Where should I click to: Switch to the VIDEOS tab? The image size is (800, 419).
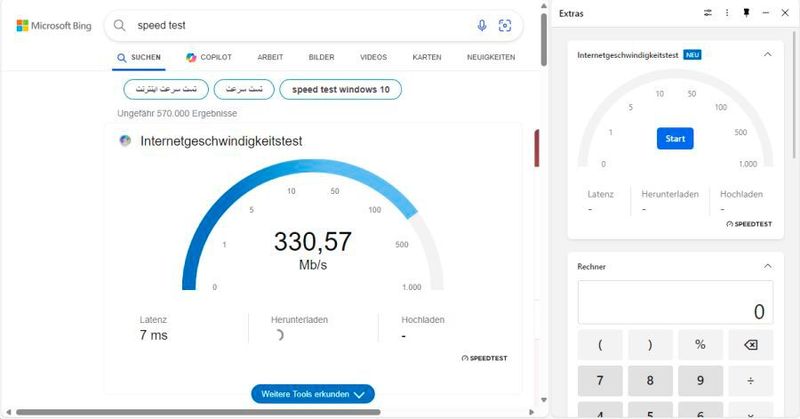pyautogui.click(x=373, y=57)
